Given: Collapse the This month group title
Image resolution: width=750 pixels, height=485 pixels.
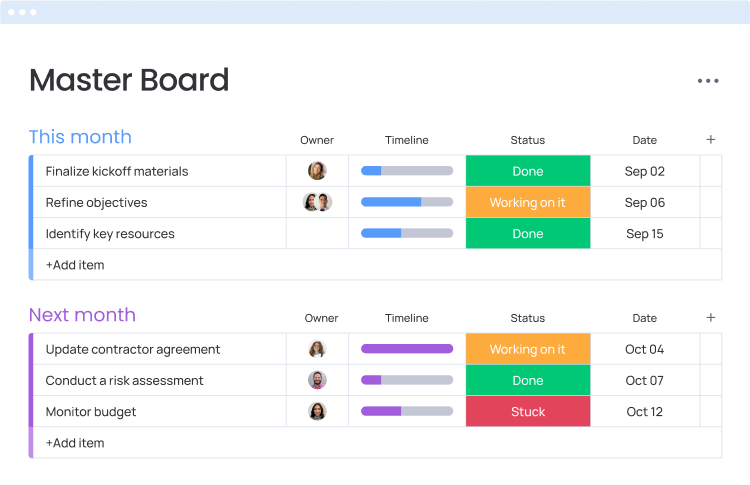Looking at the screenshot, I should click(80, 137).
